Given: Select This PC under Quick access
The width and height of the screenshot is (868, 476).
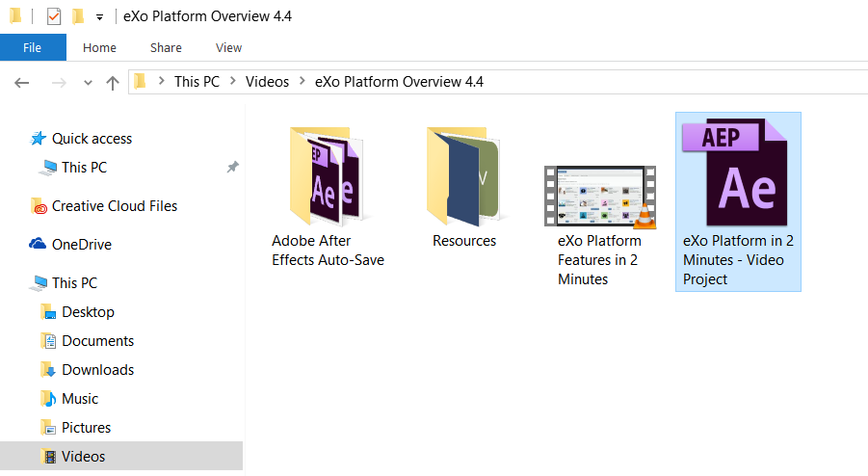Looking at the screenshot, I should coord(84,167).
